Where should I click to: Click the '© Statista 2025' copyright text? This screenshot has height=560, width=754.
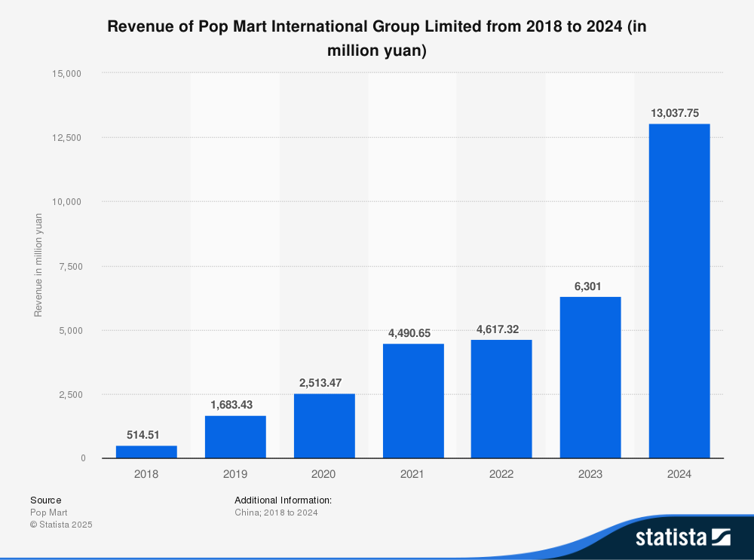[61, 525]
